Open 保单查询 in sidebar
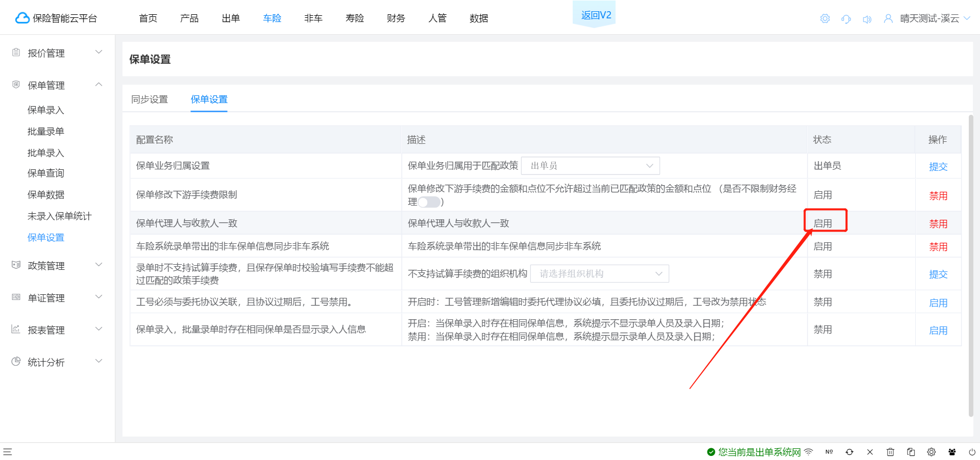Image resolution: width=980 pixels, height=460 pixels. coord(46,173)
